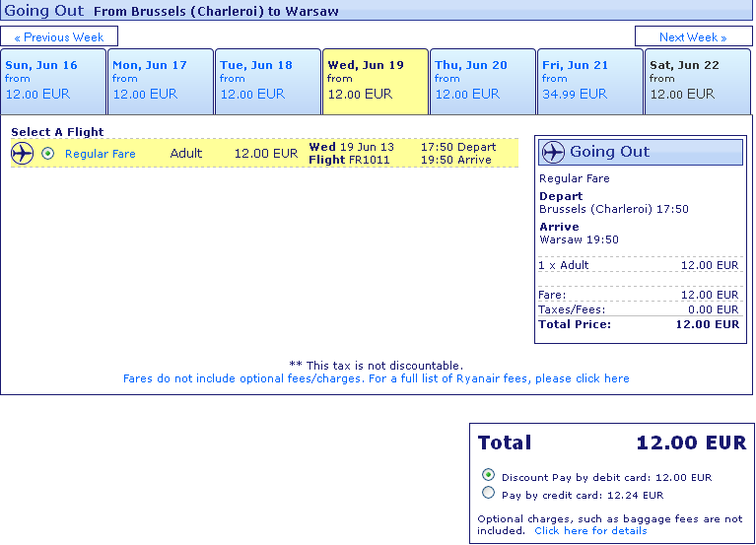Viewport: 756px width, 545px height.
Task: Choose Discount Pay by debit card option
Action: coord(488,475)
